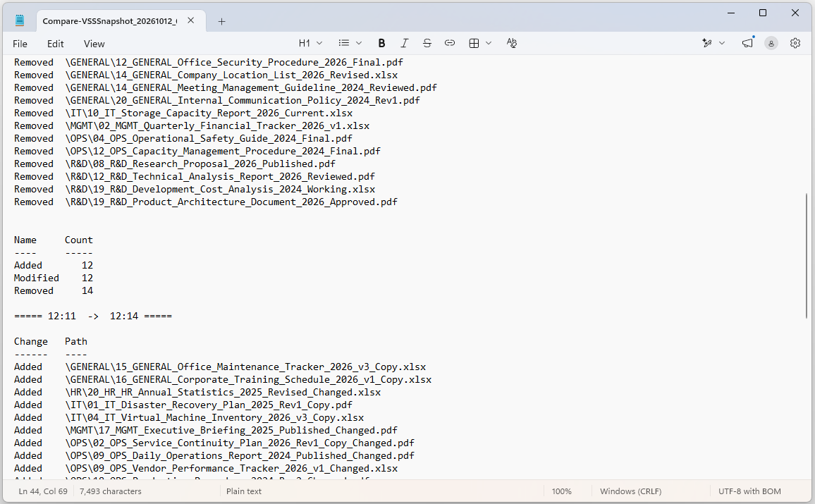Toggle italic formatting

pyautogui.click(x=405, y=43)
